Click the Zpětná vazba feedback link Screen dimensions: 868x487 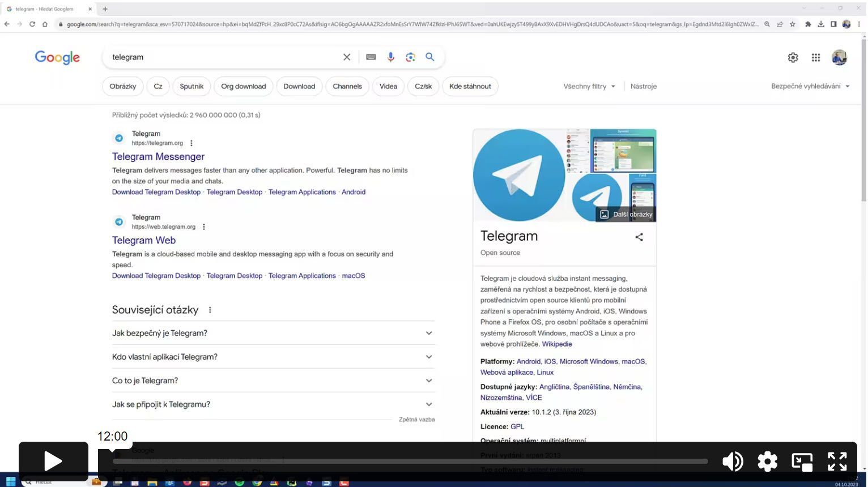(x=417, y=420)
